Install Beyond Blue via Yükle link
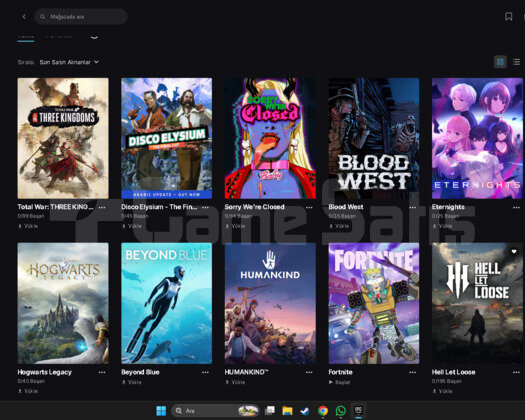The height and width of the screenshot is (420, 525). click(132, 382)
